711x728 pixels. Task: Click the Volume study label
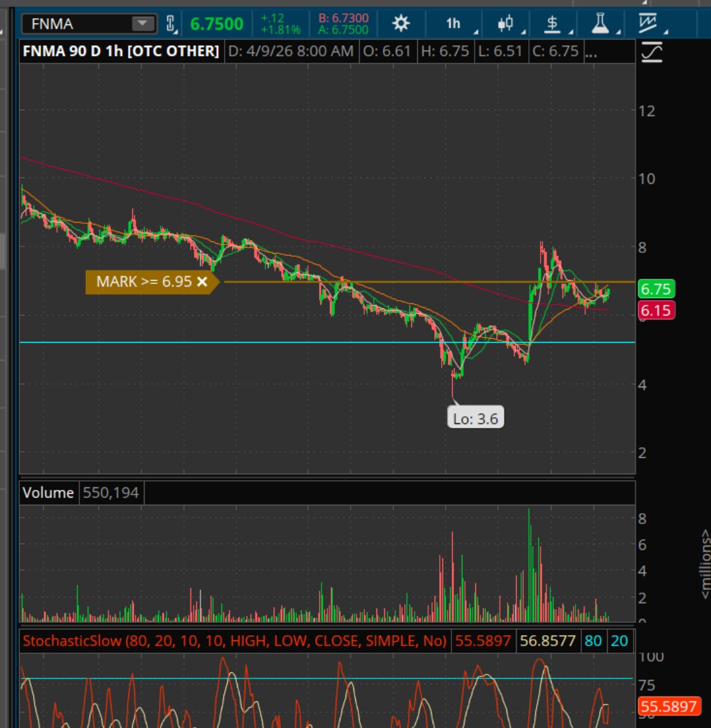[48, 492]
